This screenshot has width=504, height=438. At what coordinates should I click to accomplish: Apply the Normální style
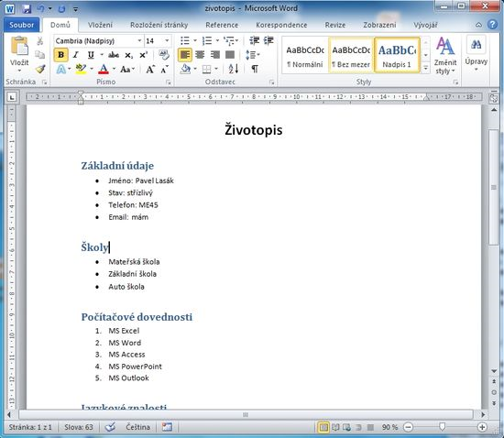coord(305,55)
